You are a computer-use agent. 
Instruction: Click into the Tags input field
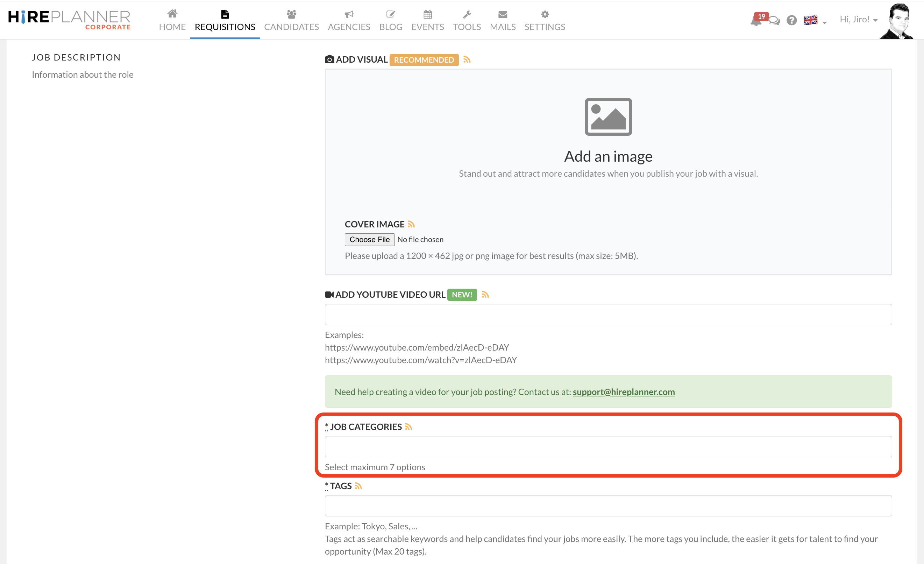point(608,506)
